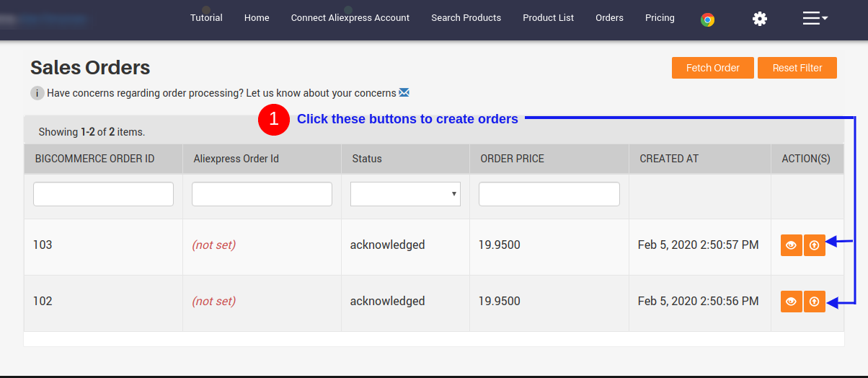Navigate to Connect Aliexpress Account
The height and width of the screenshot is (378, 868).
350,18
